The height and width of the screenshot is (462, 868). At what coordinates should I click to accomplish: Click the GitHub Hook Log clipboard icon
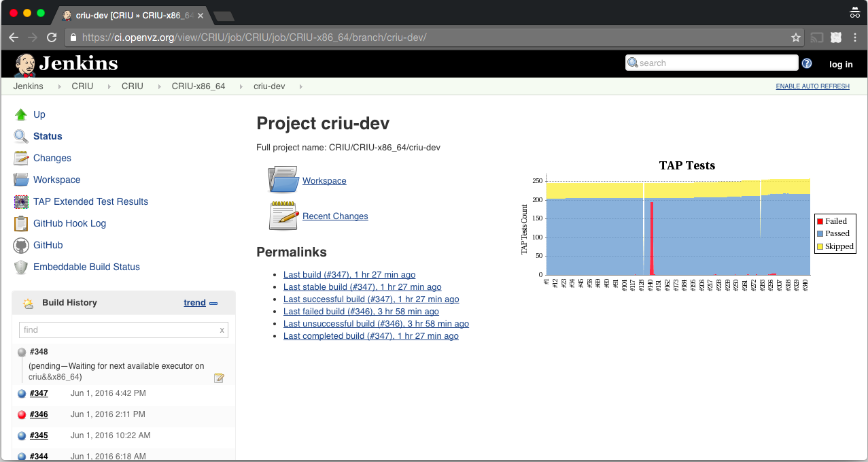pos(21,223)
